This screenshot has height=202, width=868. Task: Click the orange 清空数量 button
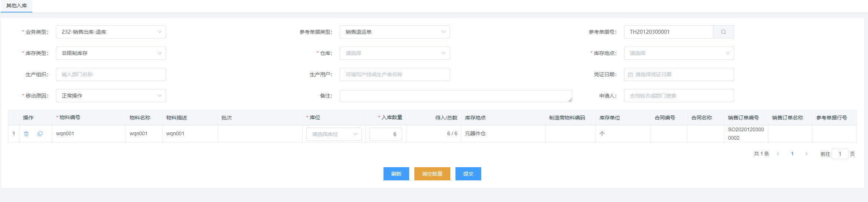[432, 174]
